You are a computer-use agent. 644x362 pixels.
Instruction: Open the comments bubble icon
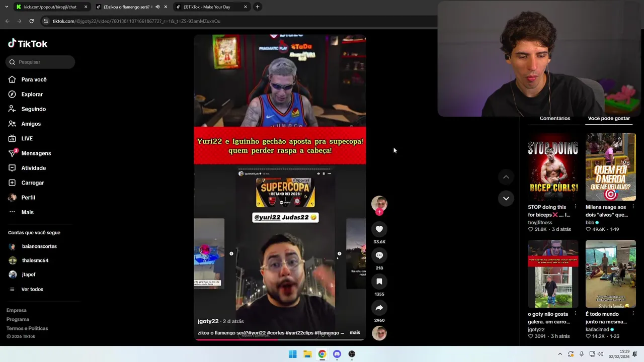click(x=379, y=255)
